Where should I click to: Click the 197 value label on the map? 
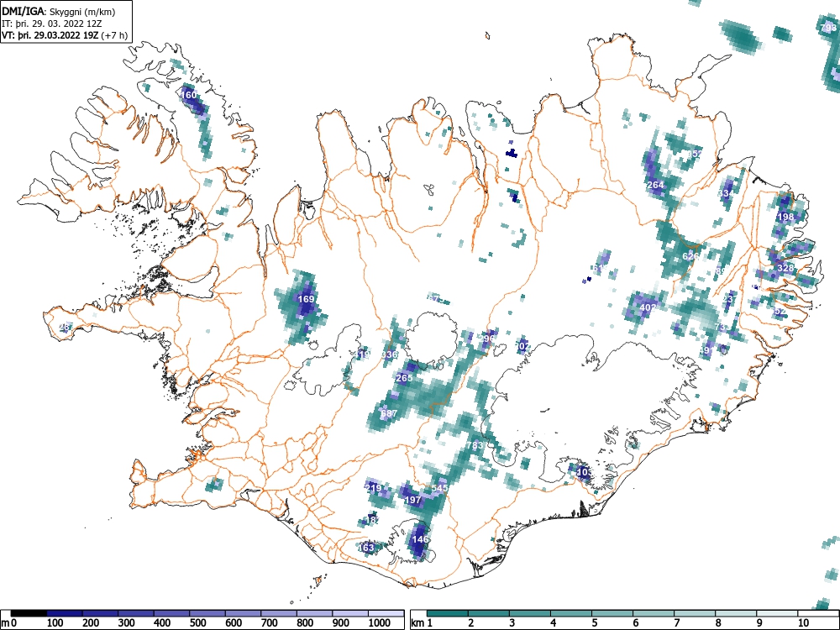413,500
